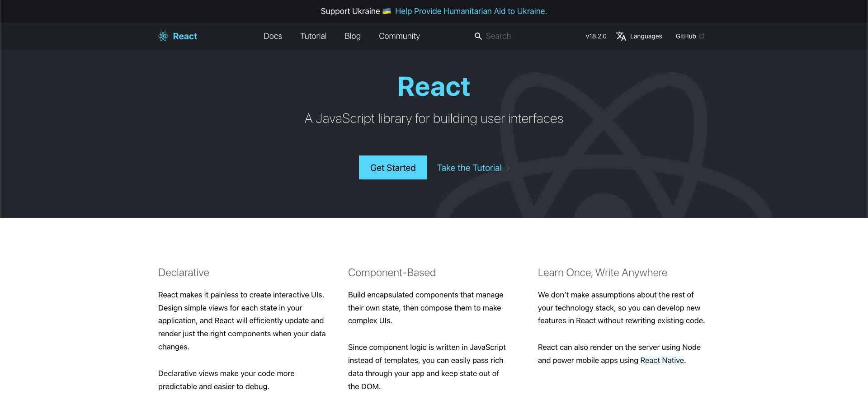Click paragraph starting 'Declarative views make'

pyautogui.click(x=226, y=380)
